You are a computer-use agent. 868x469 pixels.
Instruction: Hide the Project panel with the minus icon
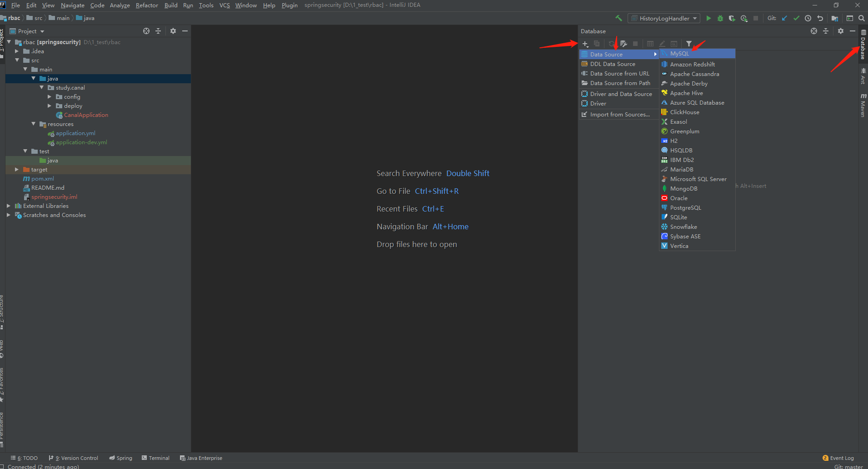[x=185, y=31]
